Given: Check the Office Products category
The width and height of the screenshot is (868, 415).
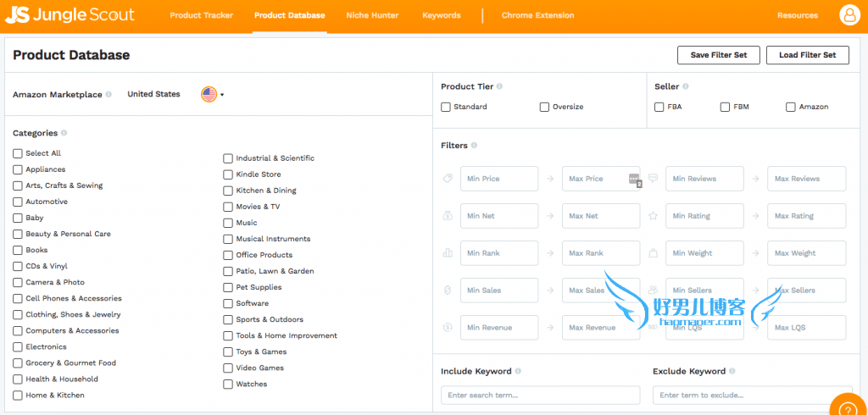Looking at the screenshot, I should [228, 255].
